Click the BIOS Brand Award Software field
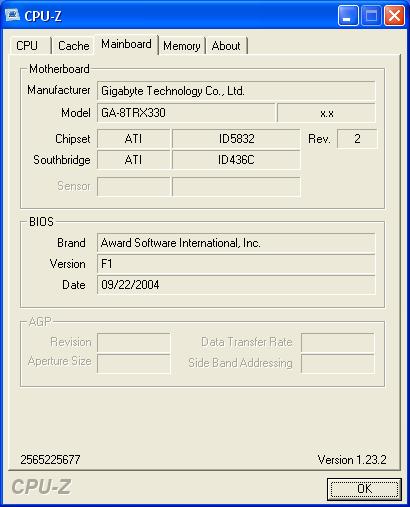The height and width of the screenshot is (507, 410). point(236,243)
